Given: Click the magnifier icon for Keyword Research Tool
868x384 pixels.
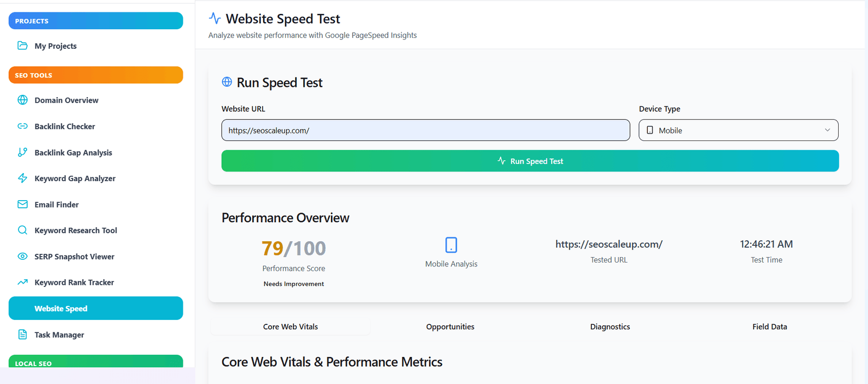Looking at the screenshot, I should point(22,230).
